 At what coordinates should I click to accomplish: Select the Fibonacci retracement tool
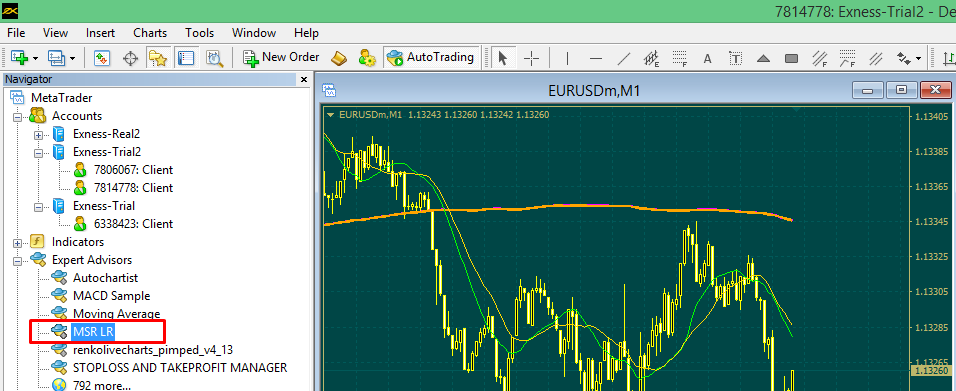click(680, 58)
